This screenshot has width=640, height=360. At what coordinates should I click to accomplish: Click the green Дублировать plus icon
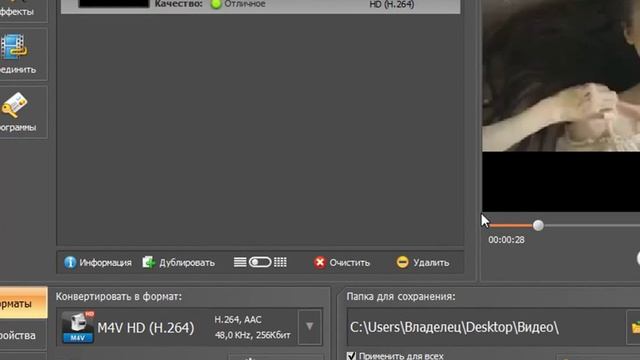coord(149,262)
